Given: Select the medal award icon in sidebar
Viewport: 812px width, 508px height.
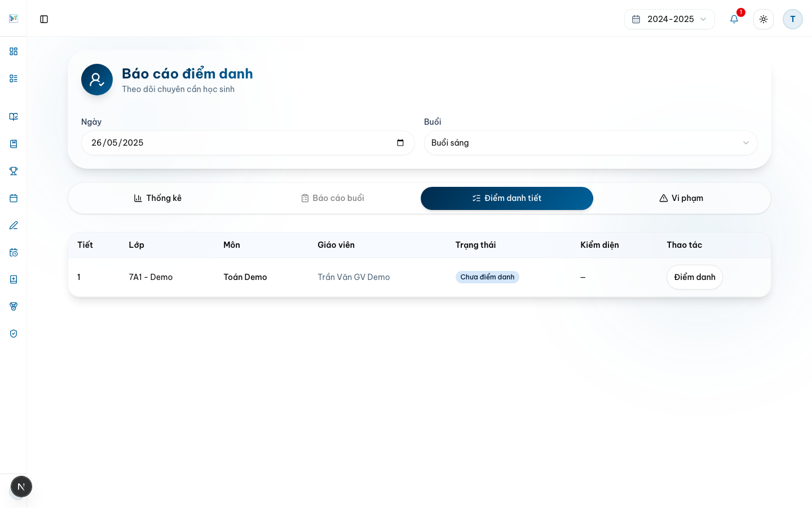Looking at the screenshot, I should [14, 306].
